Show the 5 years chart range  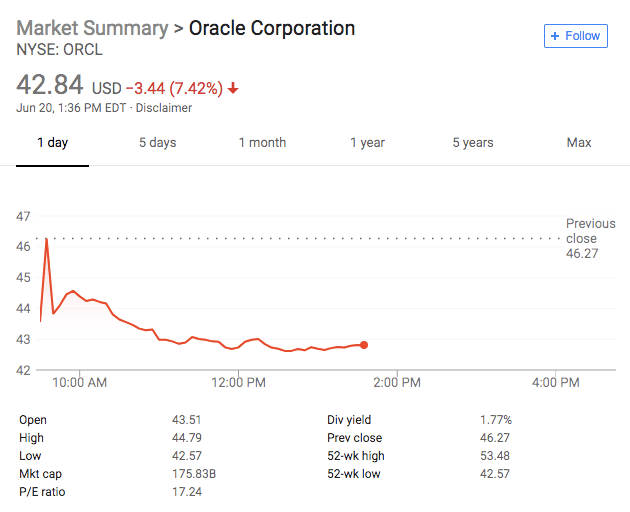pyautogui.click(x=472, y=143)
